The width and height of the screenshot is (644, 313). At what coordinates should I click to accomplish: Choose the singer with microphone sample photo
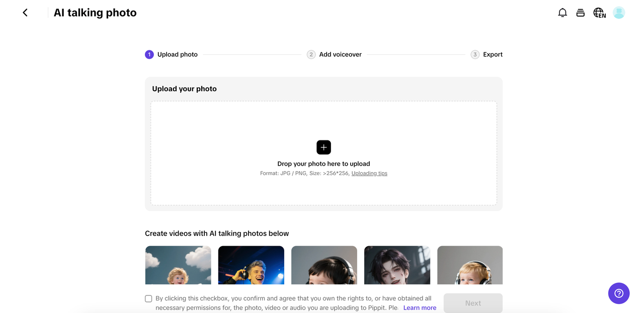(x=251, y=265)
